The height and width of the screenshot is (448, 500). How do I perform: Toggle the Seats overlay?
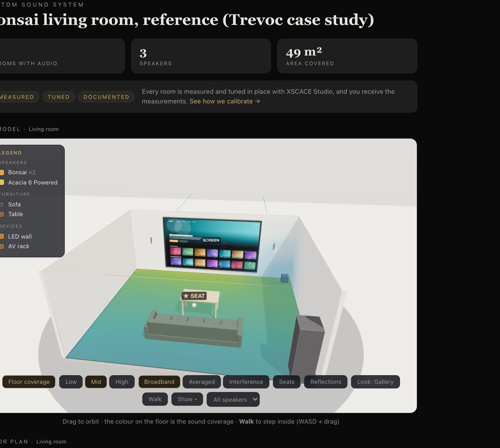point(287,382)
